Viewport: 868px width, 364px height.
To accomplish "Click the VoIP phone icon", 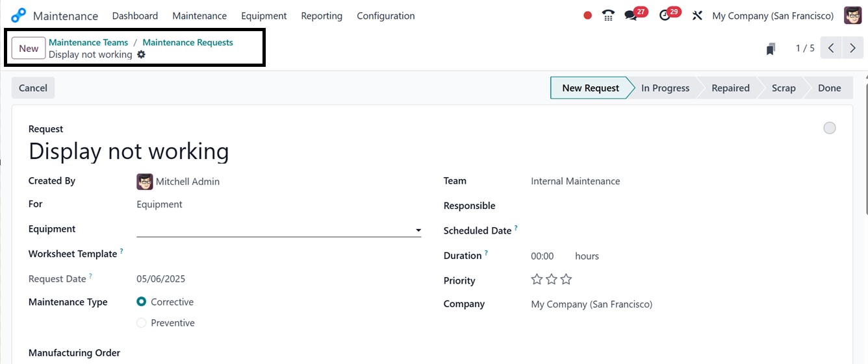I will click(608, 16).
